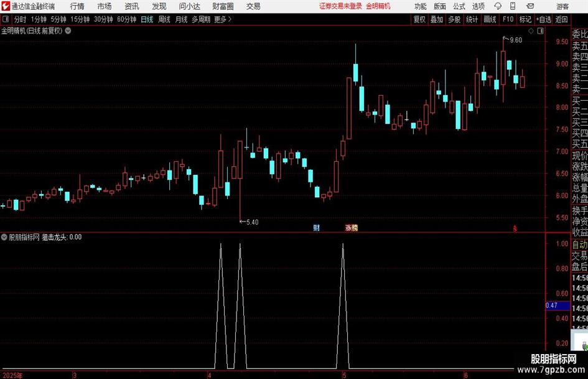This screenshot has height=379, width=588.
Task: Click the 画线 drawing button
Action: [x=490, y=19]
